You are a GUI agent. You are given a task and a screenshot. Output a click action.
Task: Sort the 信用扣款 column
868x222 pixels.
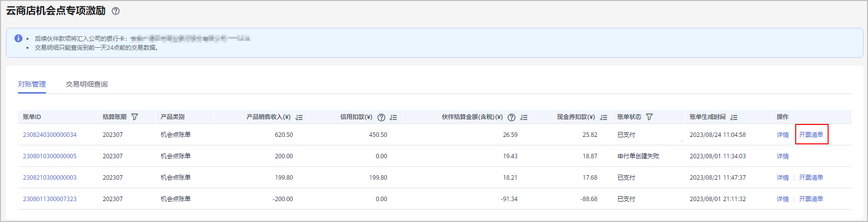click(x=393, y=117)
